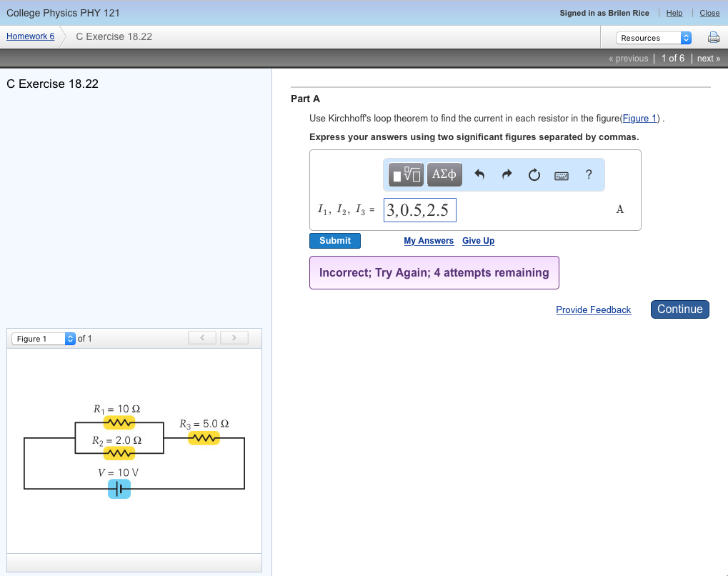Click the current answer input field
This screenshot has height=576, width=728.
coord(419,209)
